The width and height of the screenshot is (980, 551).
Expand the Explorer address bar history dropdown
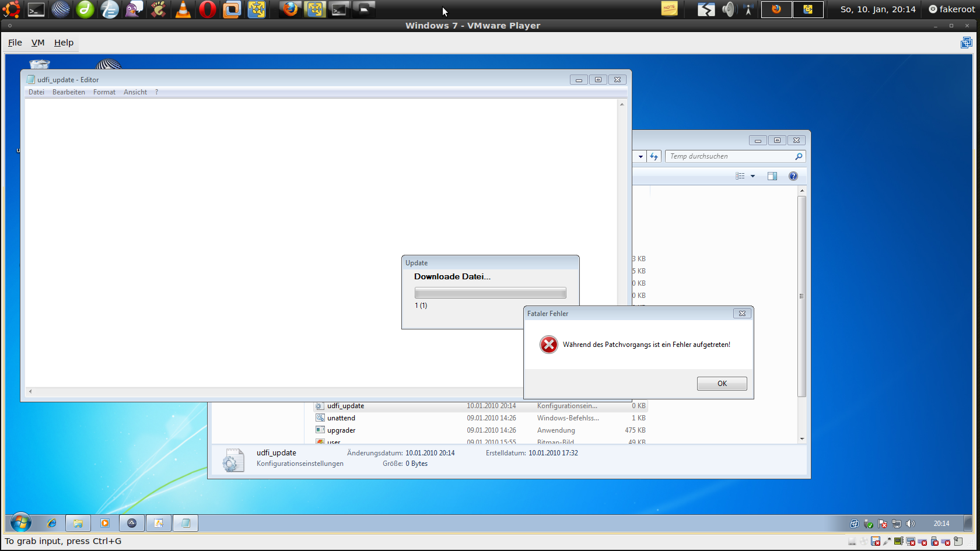[x=640, y=156]
